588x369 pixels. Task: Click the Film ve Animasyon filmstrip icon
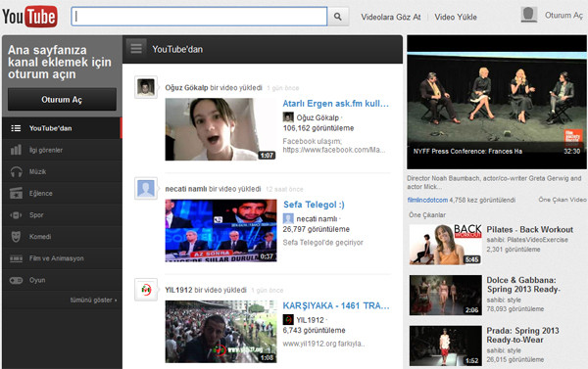tap(16, 258)
